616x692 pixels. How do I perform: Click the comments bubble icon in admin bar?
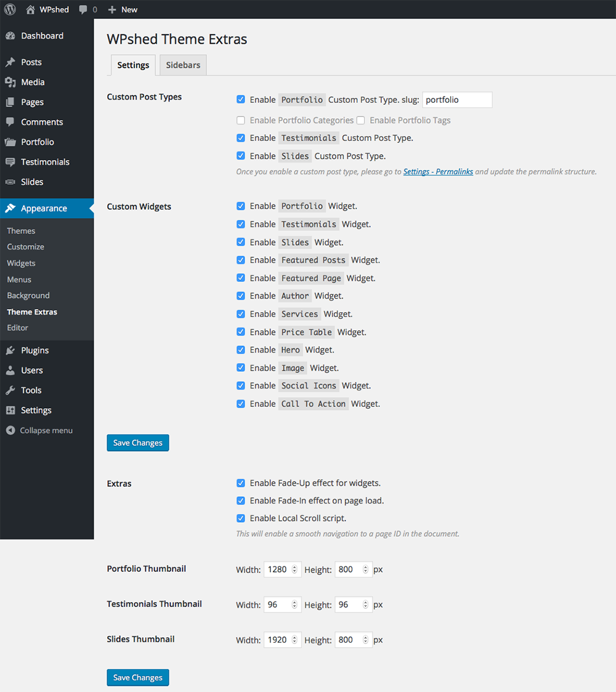(83, 10)
